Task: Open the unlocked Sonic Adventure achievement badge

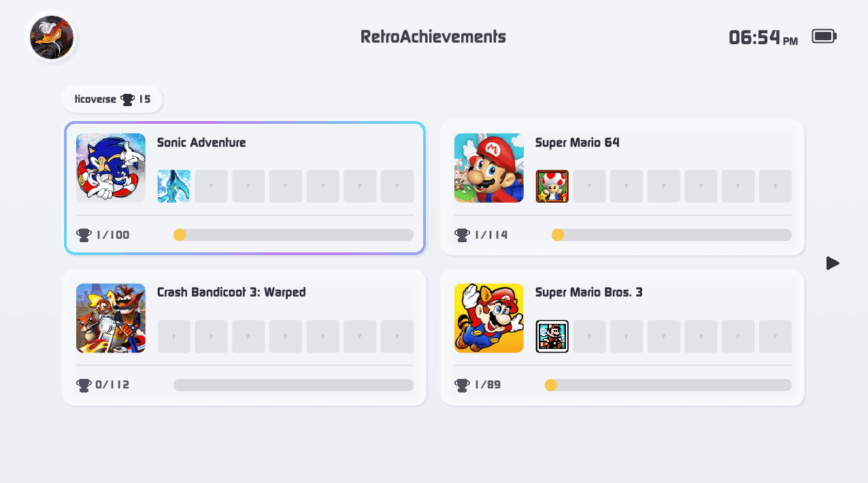Action: 173,186
